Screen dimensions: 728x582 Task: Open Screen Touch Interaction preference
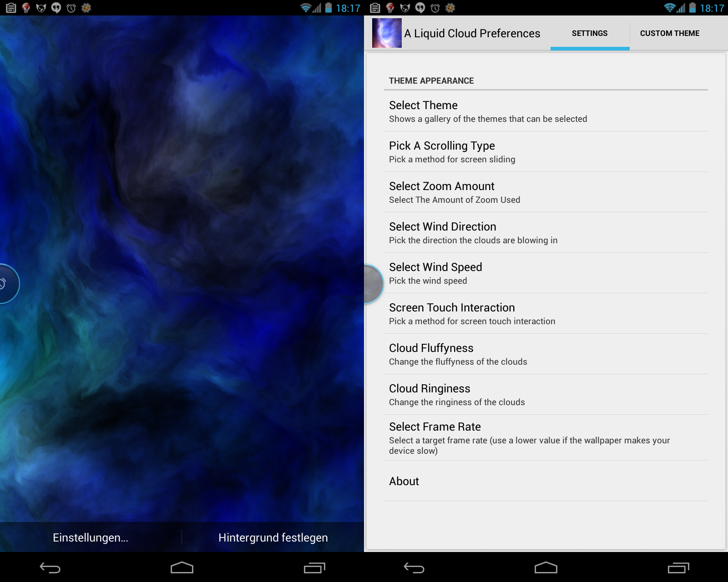pyautogui.click(x=546, y=314)
